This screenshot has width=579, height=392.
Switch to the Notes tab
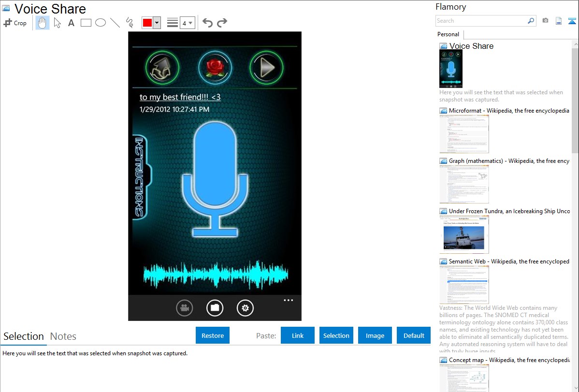(x=63, y=336)
